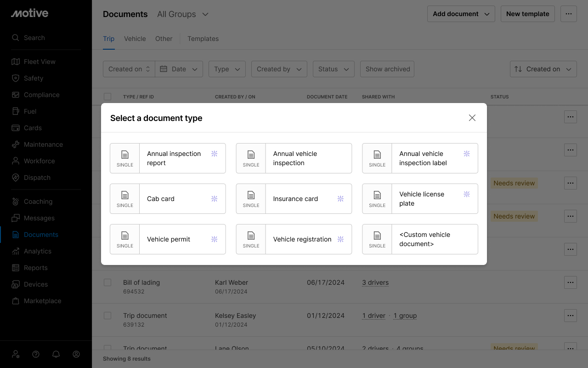
Task: Check the Trip document 639132 row checkbox
Action: point(107,316)
